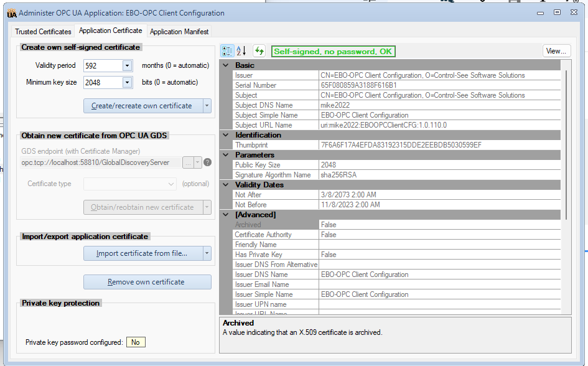Select the Friendly Name property row
The image size is (588, 366).
[397, 245]
